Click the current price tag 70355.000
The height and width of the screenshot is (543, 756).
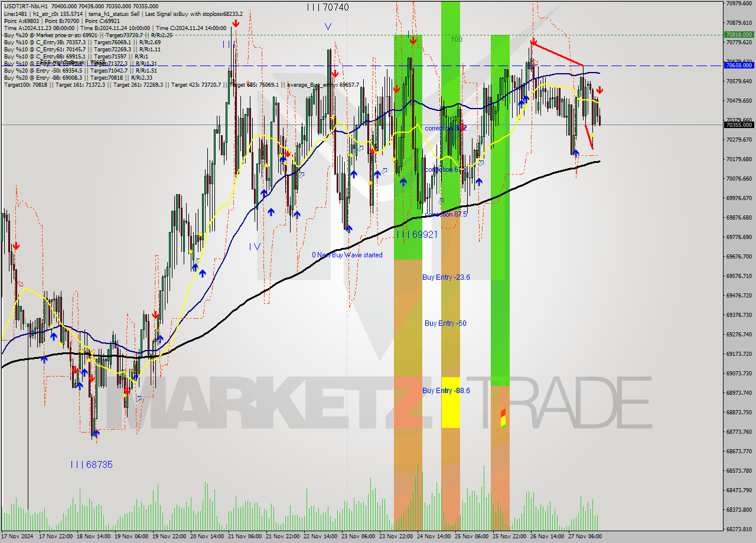click(738, 125)
